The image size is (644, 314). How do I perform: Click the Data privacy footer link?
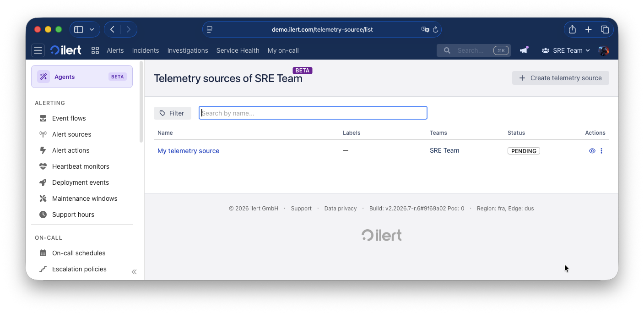click(341, 209)
